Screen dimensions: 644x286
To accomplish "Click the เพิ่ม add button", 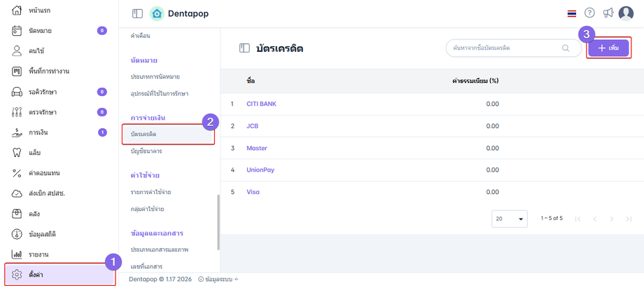I will tap(608, 48).
